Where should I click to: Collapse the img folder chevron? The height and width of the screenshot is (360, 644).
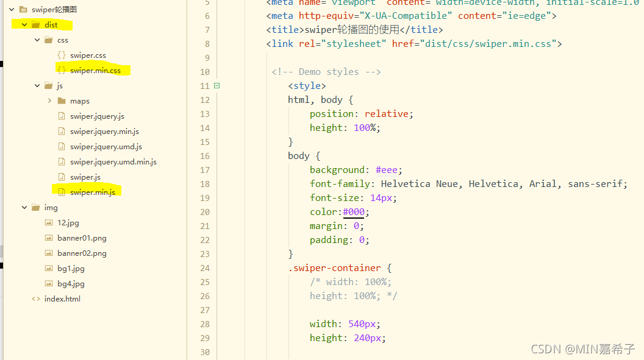(x=24, y=207)
